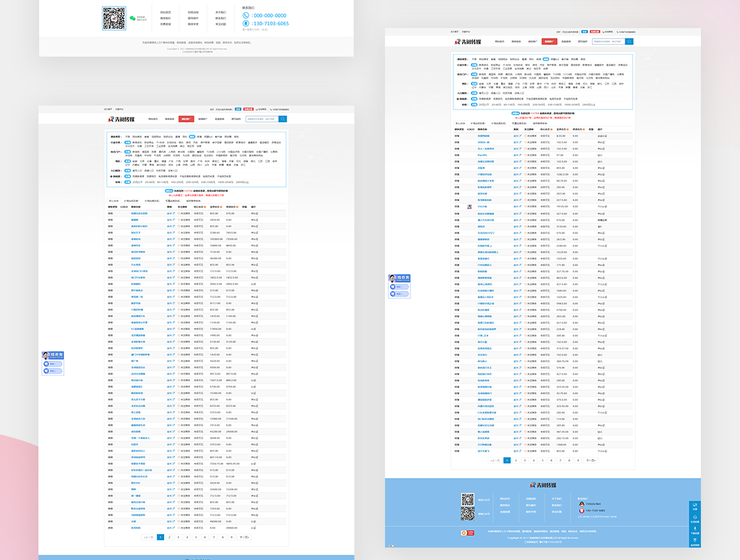
Task: Click the red highlighted nav item in the left mockup
Action: pos(186,119)
